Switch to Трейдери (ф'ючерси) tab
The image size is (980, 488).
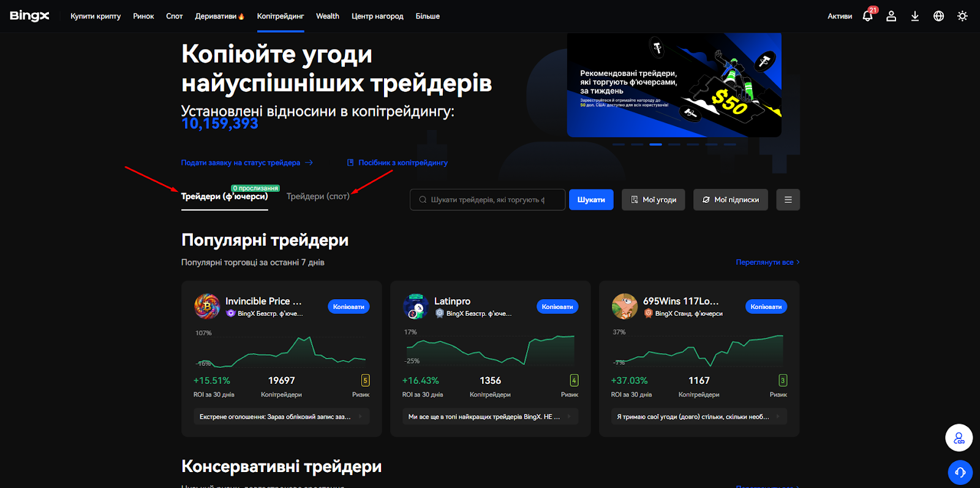tap(224, 196)
